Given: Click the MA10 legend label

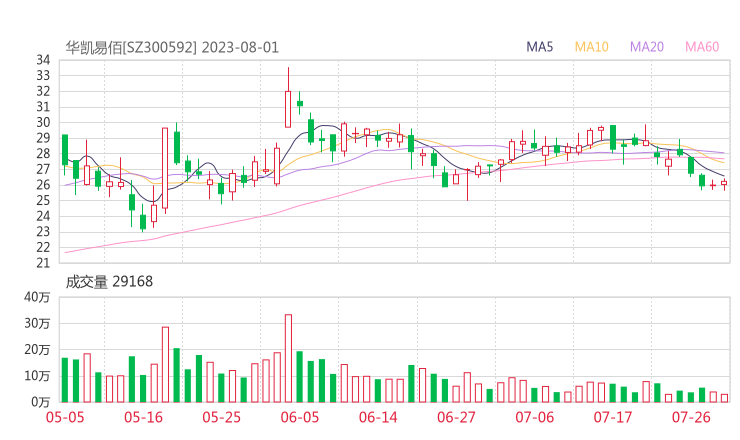Looking at the screenshot, I should click(x=591, y=47).
